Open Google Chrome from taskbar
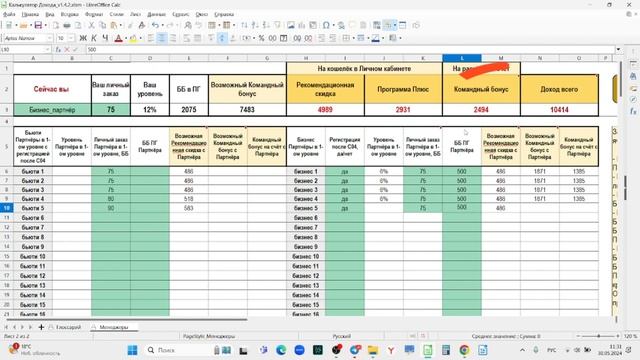This screenshot has height=360, width=640. tap(464, 350)
